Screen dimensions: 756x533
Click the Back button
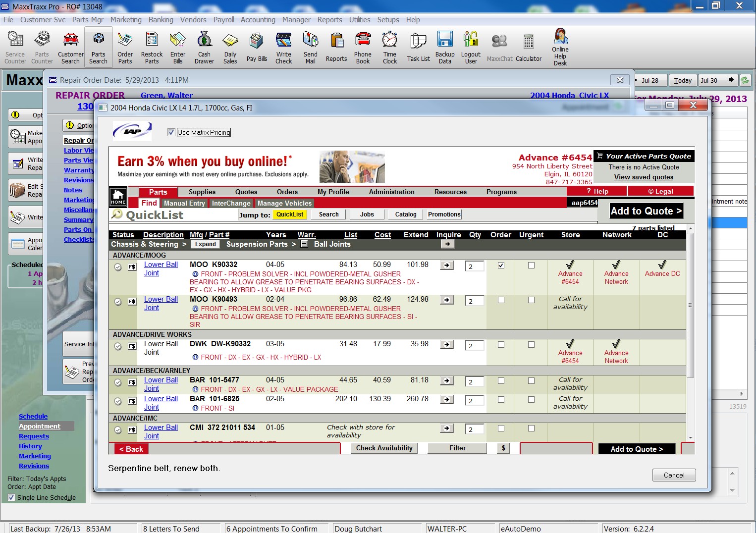[x=131, y=449]
